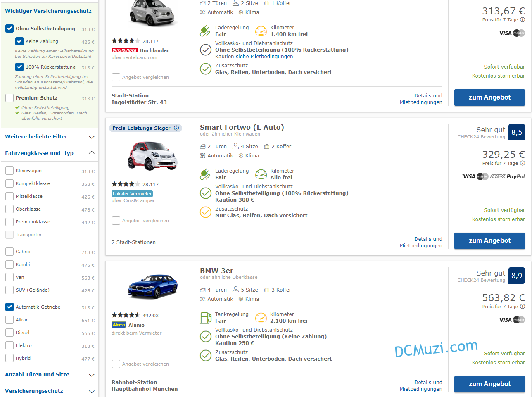Expand the Weitere beliebte Filter section

[50, 137]
